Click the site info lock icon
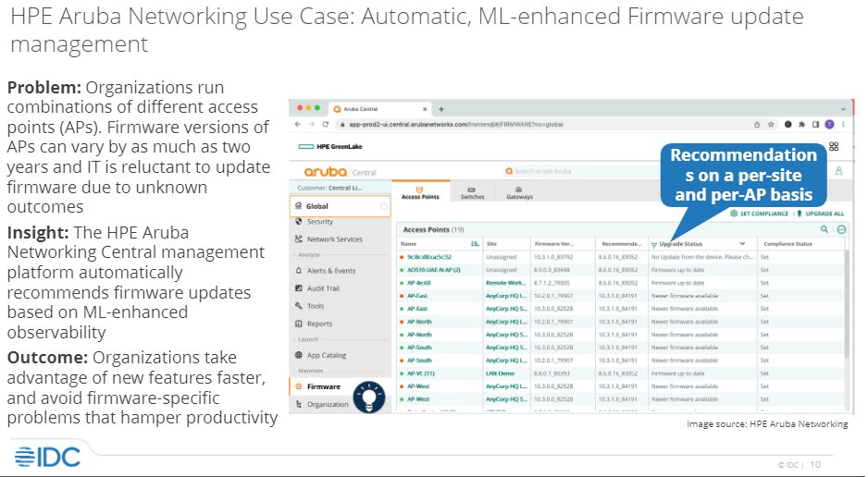The image size is (868, 477). tap(342, 125)
